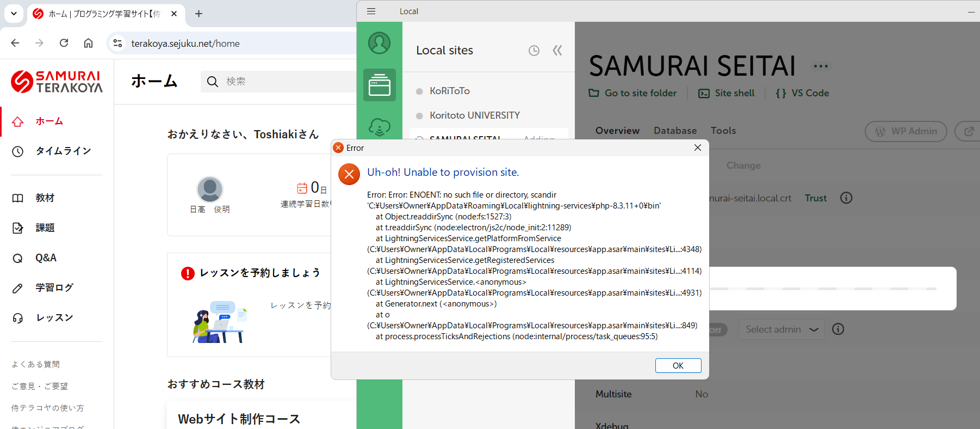Click the よくある質問 link
Screen dimensions: 980x429
point(35,364)
